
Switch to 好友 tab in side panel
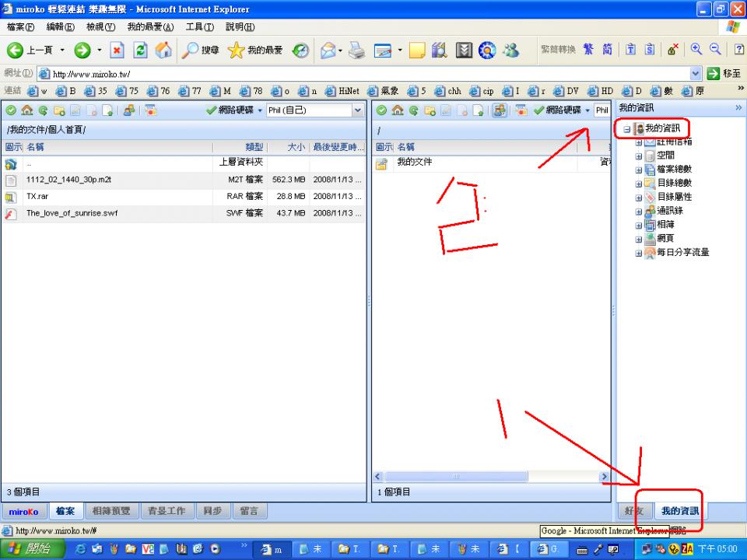coord(634,511)
